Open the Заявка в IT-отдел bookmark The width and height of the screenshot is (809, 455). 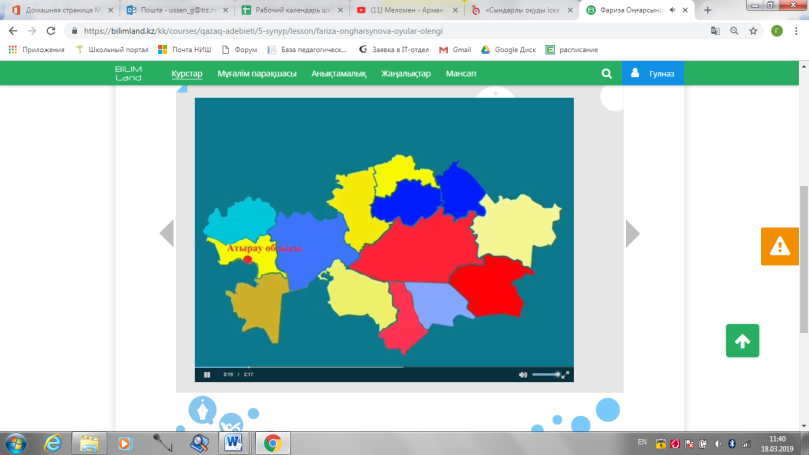[394, 50]
